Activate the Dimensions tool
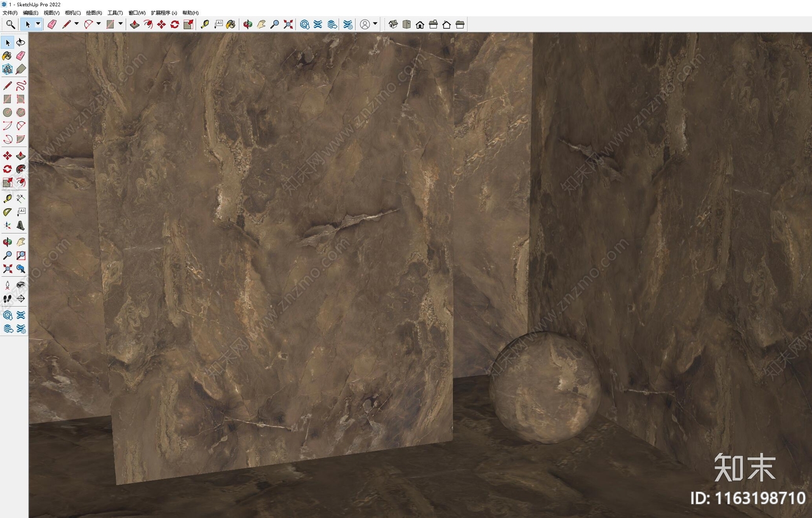Screen dimensions: 812x518 click(21, 199)
